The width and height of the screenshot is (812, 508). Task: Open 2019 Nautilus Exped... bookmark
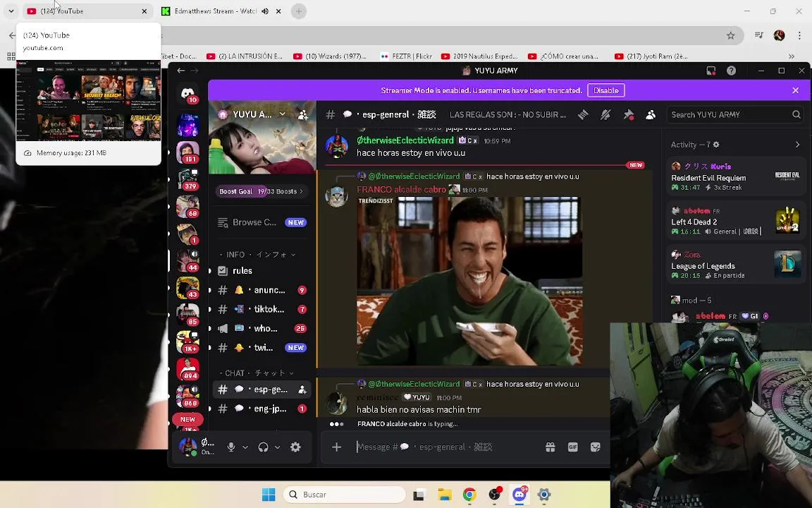479,56
